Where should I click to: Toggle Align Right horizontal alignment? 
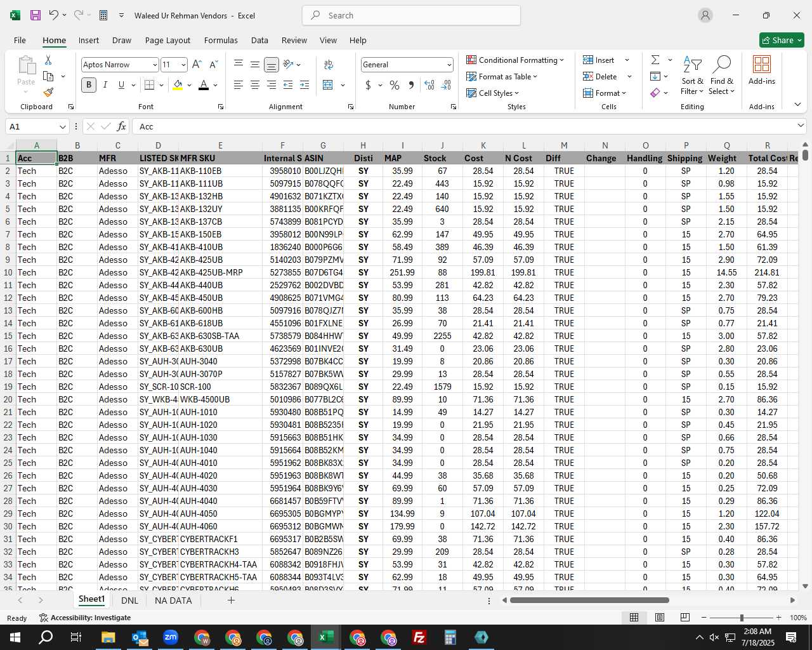click(272, 84)
